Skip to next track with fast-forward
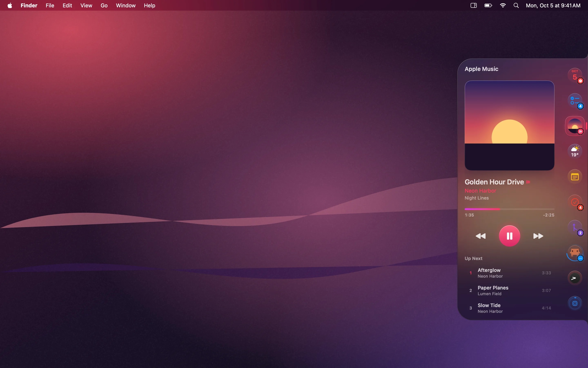This screenshot has height=368, width=588. (538, 236)
